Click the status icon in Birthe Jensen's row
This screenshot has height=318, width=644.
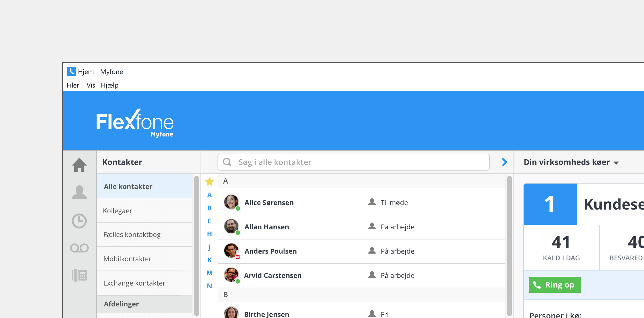tap(372, 314)
